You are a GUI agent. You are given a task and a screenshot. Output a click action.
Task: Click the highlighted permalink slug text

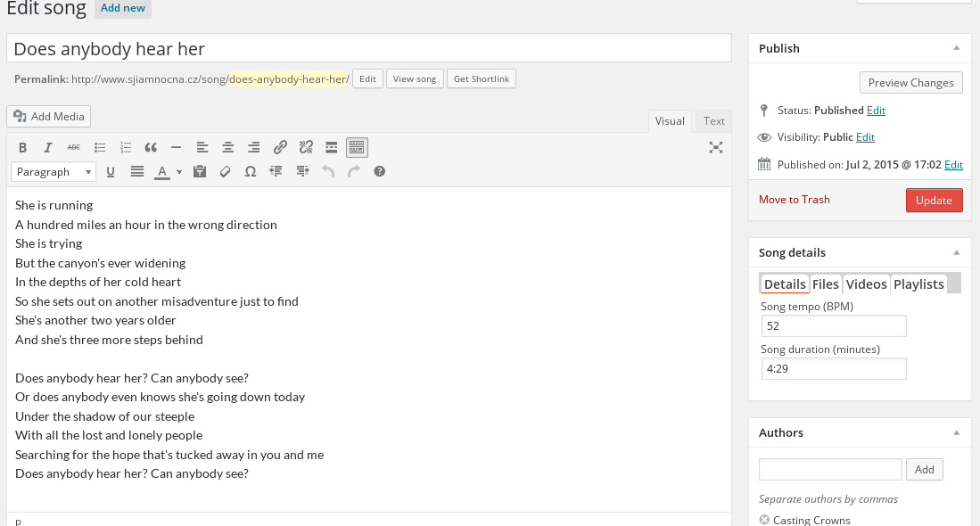point(289,79)
